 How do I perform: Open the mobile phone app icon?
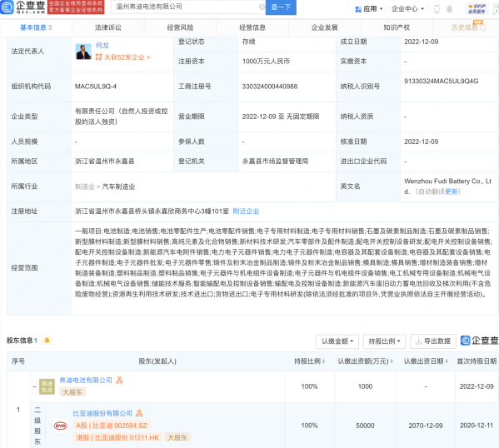click(x=437, y=9)
